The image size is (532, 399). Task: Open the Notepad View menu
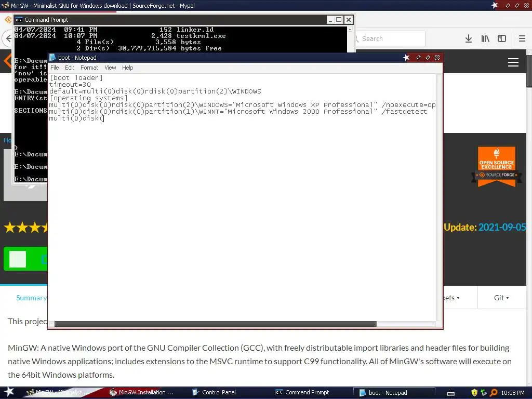click(110, 68)
